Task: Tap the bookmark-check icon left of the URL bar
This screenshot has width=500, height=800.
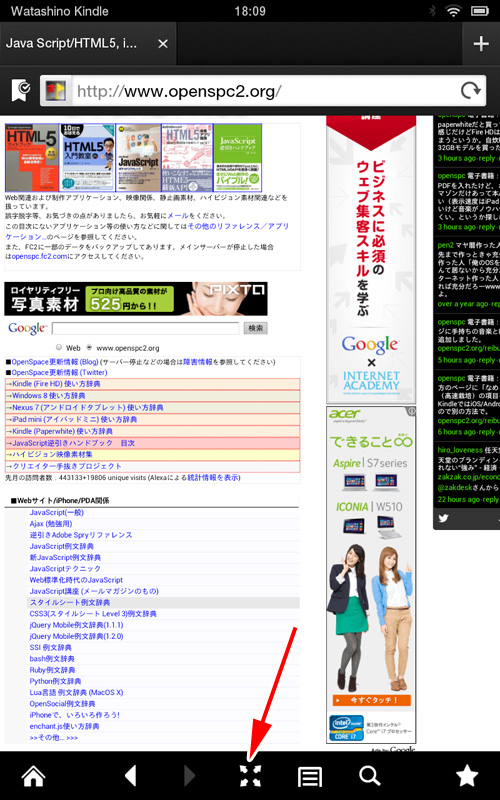Action: pyautogui.click(x=21, y=91)
